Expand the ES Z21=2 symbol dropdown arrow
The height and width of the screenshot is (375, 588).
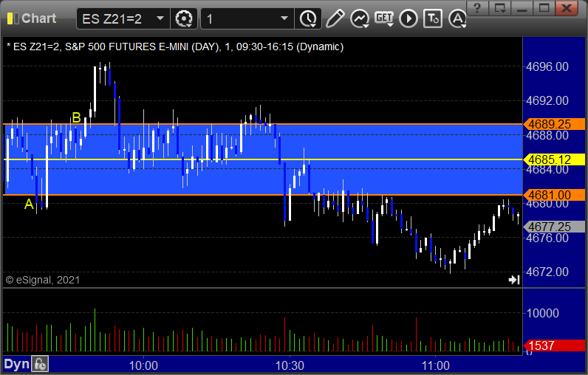[160, 18]
